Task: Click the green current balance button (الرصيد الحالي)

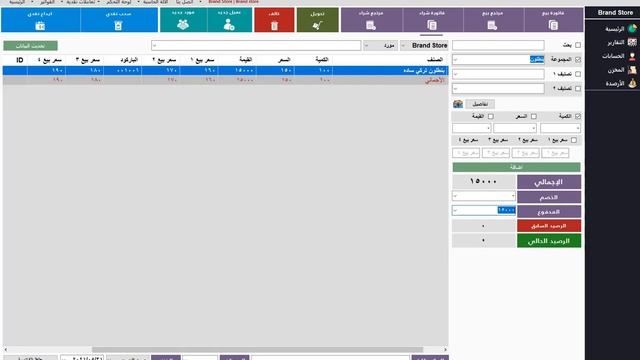Action: (549, 241)
